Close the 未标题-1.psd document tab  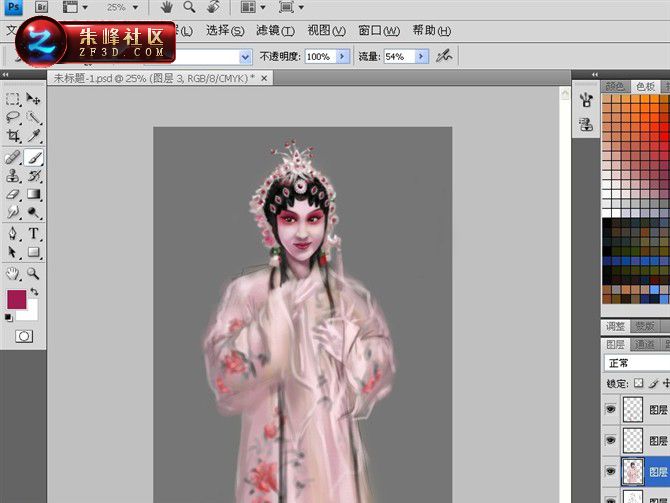point(264,78)
